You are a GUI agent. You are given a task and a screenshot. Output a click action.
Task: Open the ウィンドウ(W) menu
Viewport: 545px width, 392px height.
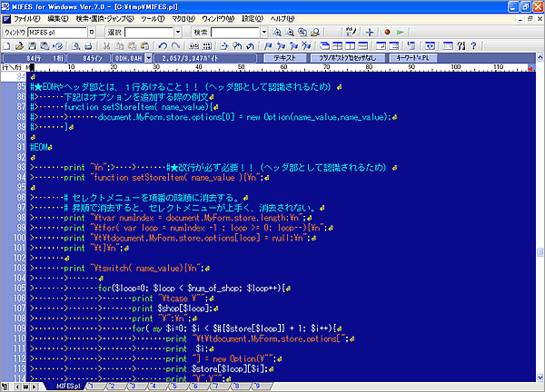218,19
